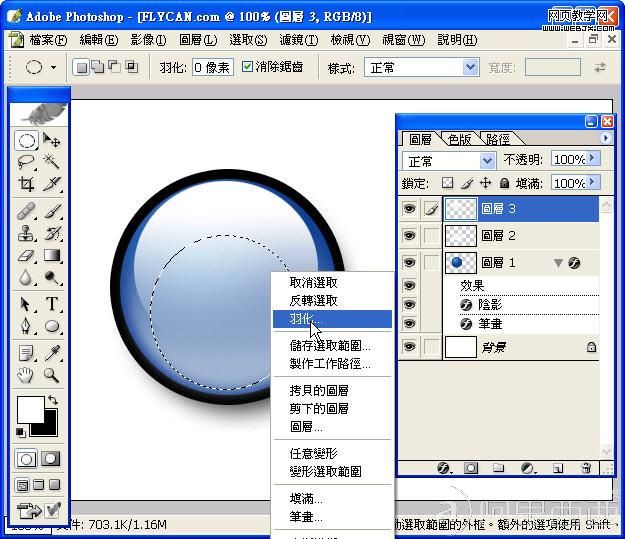Toggle the anti-alias checkbox

pos(248,67)
